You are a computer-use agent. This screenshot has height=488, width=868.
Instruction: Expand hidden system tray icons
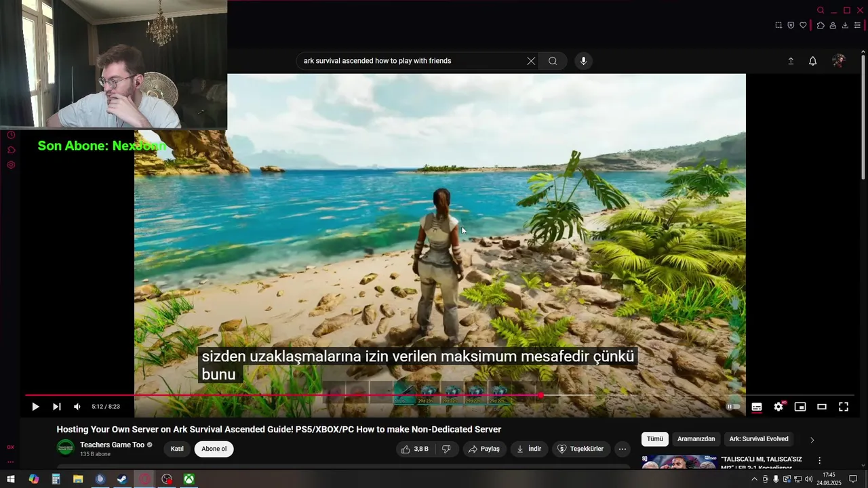click(x=754, y=479)
